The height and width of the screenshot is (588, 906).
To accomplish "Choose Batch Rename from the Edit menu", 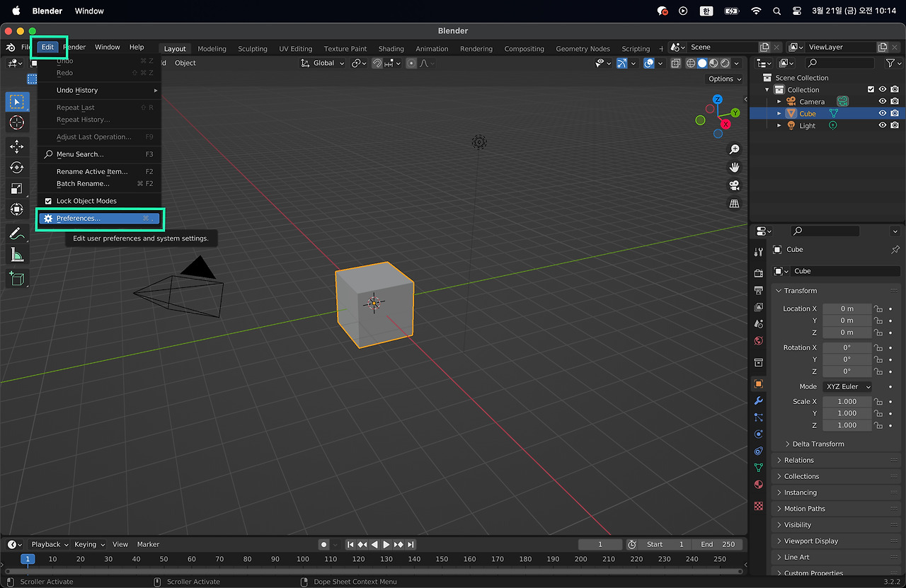I will tap(99, 184).
